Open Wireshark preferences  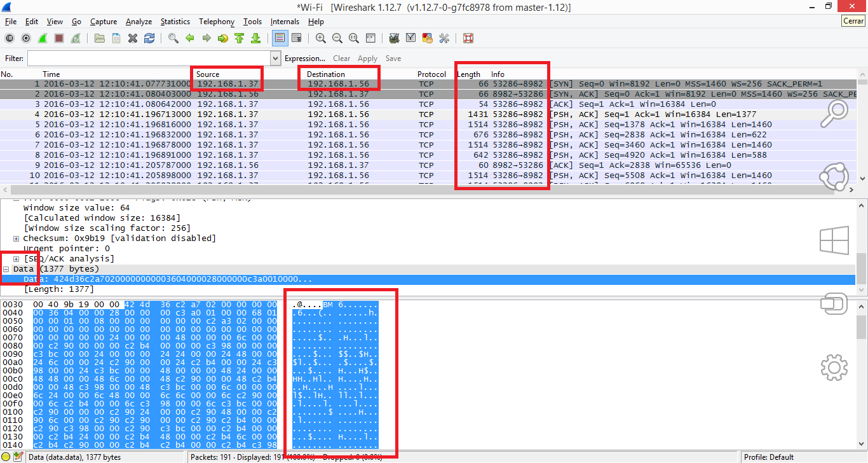[444, 38]
